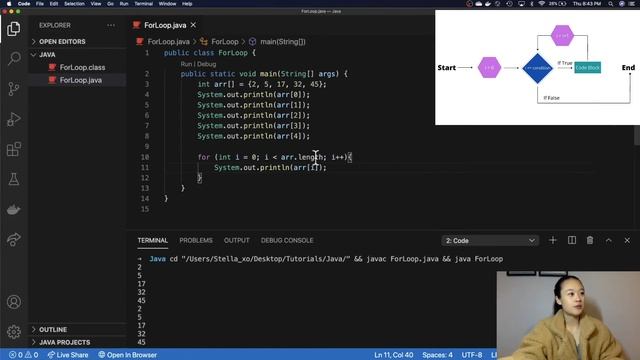Viewport: 640px width, 360px height.
Task: Open the Source Control view
Action: 13,89
